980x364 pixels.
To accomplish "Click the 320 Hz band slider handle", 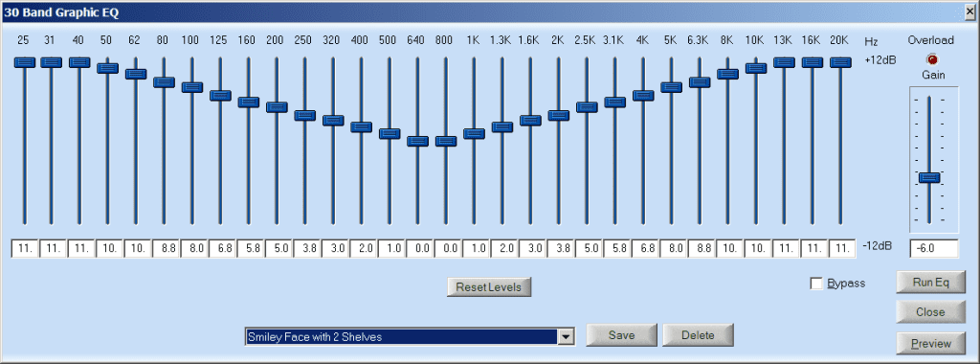I will (333, 121).
